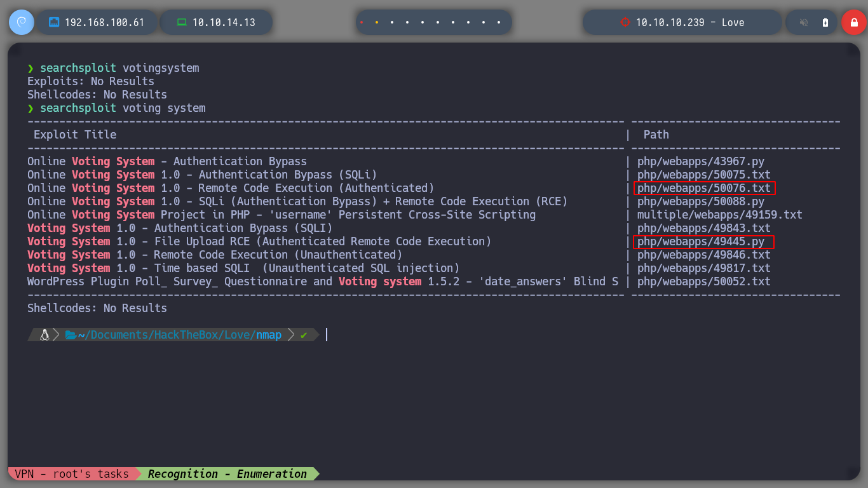Switch to the third workspace dot
The width and height of the screenshot is (868, 488).
coord(392,22)
